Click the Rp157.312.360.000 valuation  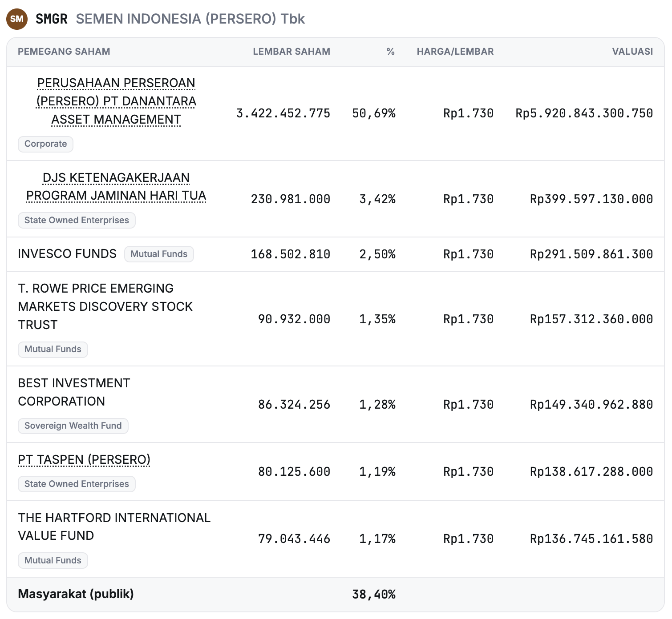591,319
